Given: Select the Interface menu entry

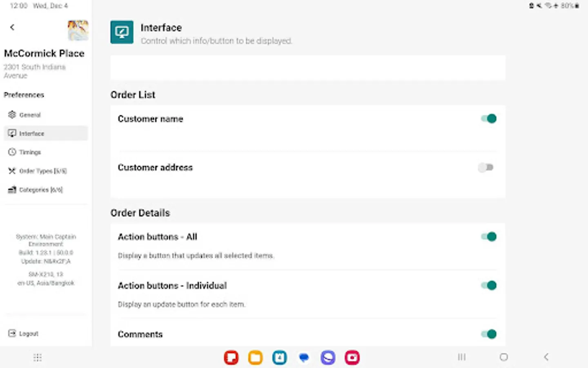Looking at the screenshot, I should pyautogui.click(x=31, y=133).
